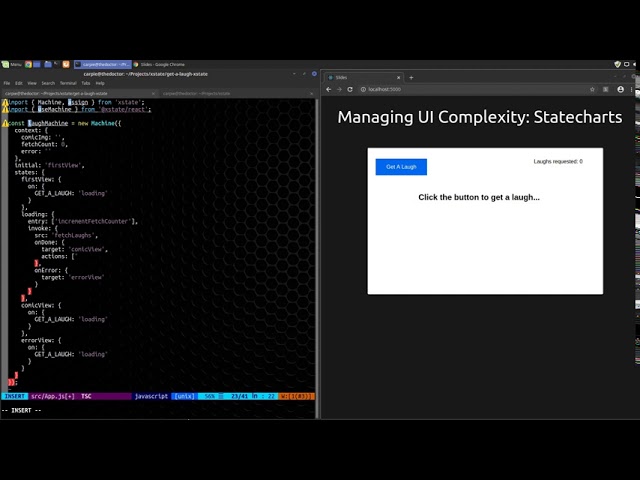640x480 pixels.
Task: Open a new Chrome tab
Action: 411,78
